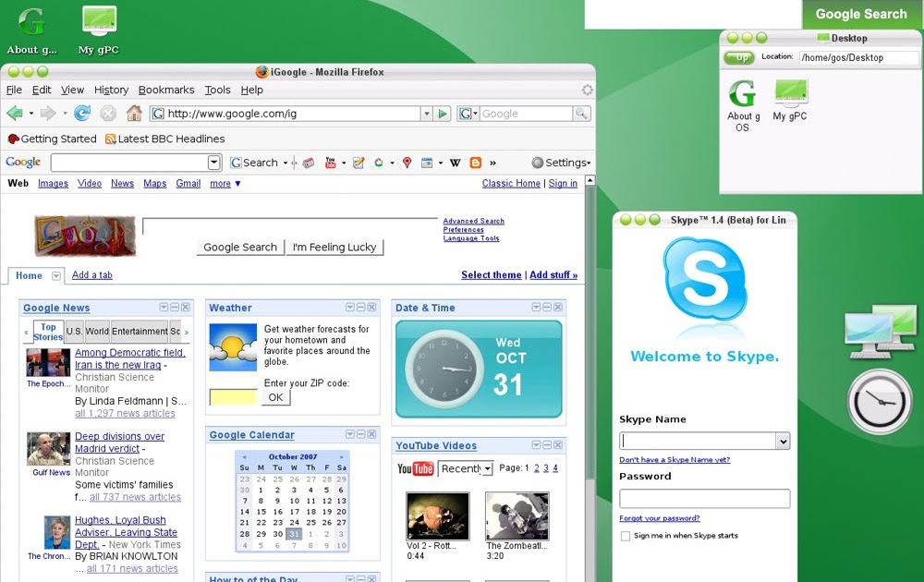Click the network computers widget on desktop

(881, 332)
